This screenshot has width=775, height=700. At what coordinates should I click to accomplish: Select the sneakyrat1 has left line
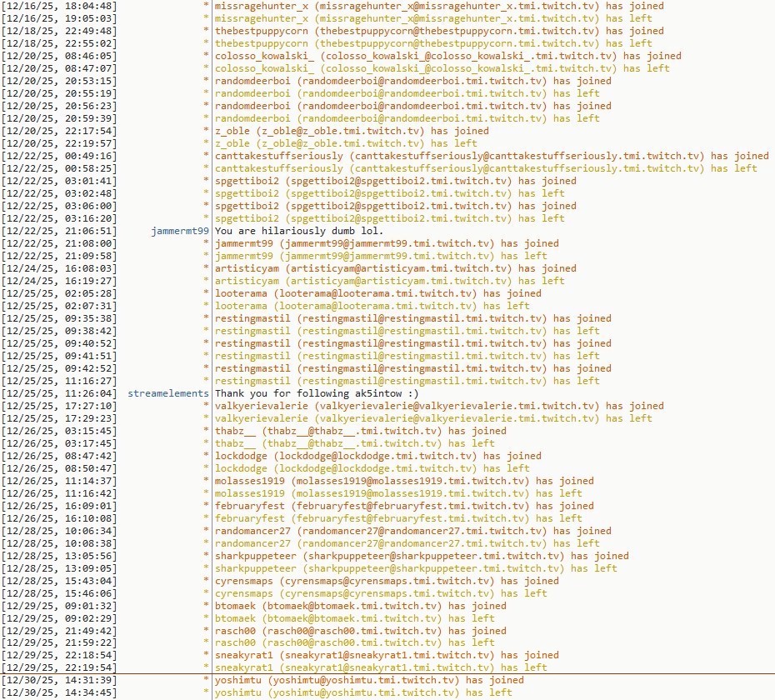point(381,667)
